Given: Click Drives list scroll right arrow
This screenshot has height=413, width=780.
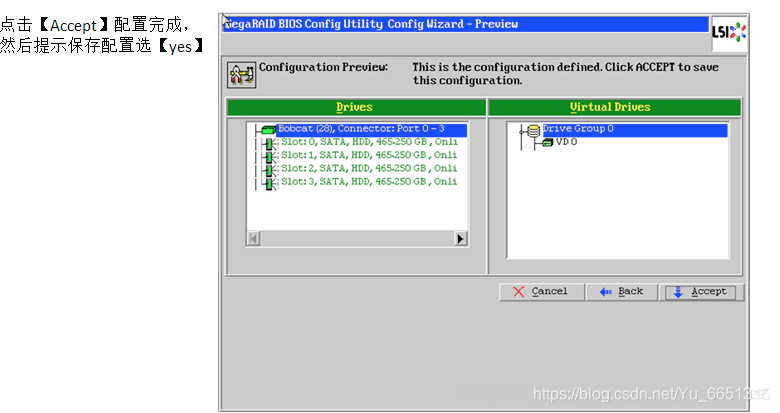Looking at the screenshot, I should [461, 239].
